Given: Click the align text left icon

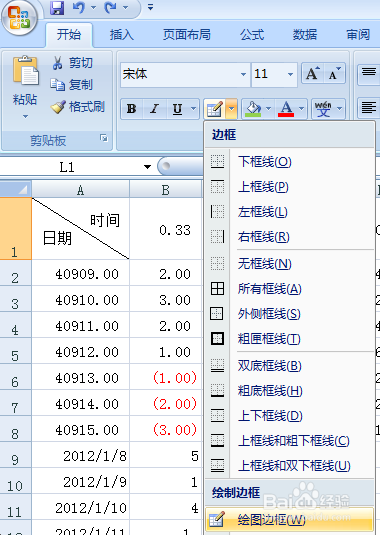Looking at the screenshot, I should pos(368,108).
